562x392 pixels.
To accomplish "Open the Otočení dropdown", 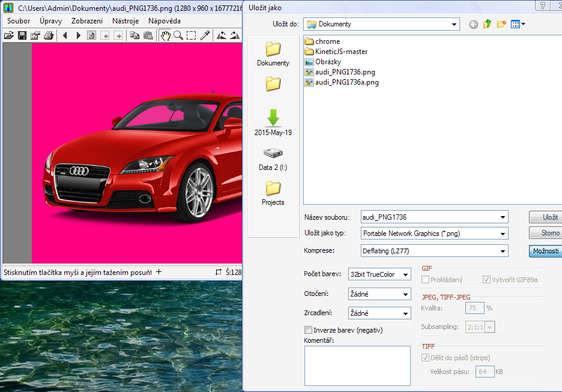I will (x=405, y=294).
